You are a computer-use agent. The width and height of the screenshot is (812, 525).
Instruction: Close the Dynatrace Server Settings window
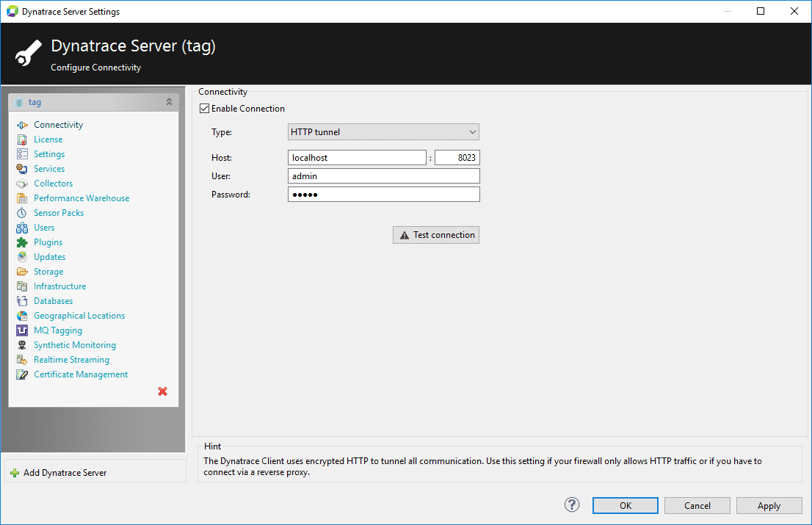(x=794, y=12)
